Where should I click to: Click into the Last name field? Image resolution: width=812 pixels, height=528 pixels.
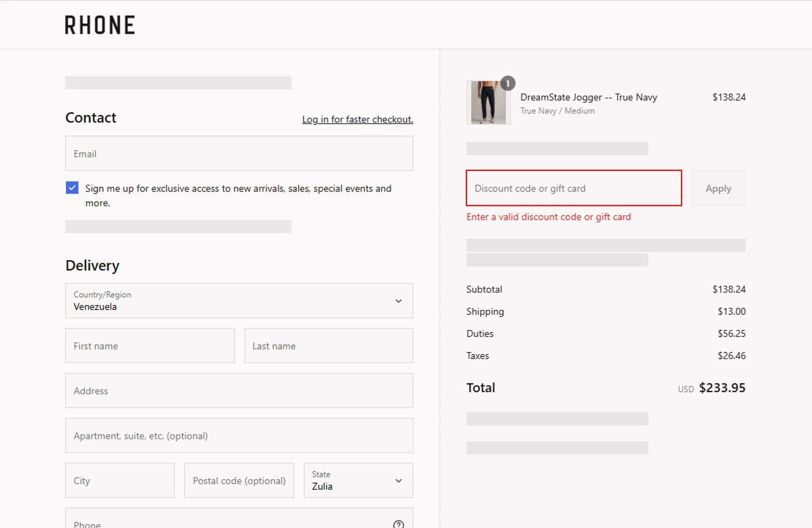point(329,346)
